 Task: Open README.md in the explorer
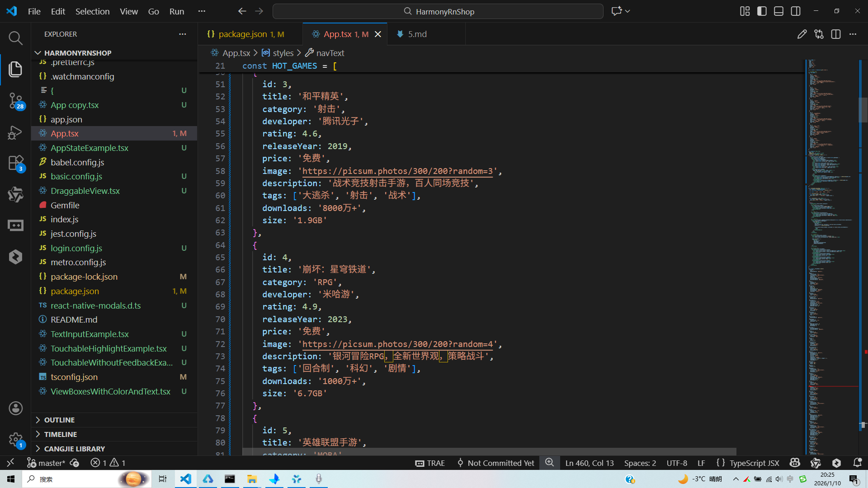click(74, 319)
